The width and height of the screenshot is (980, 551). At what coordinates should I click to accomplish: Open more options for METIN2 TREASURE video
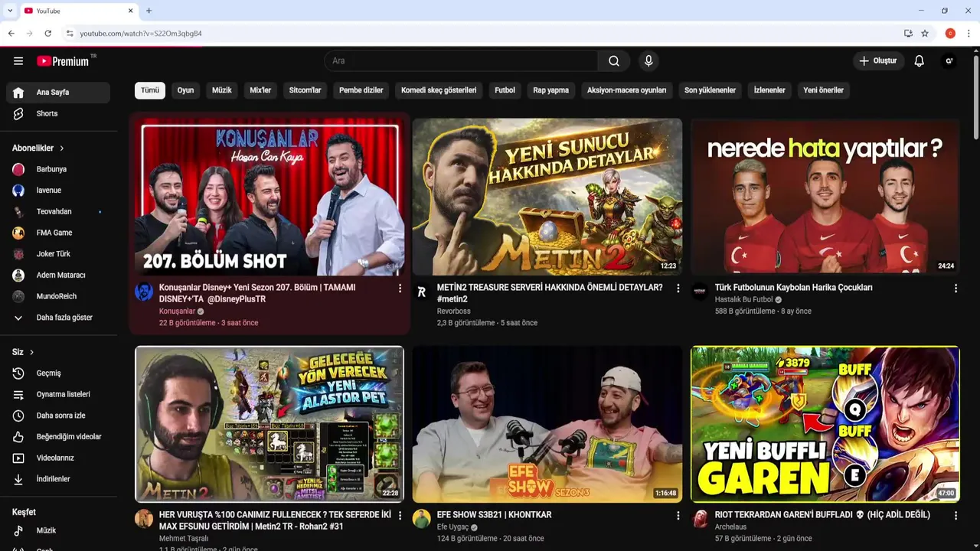pos(678,289)
